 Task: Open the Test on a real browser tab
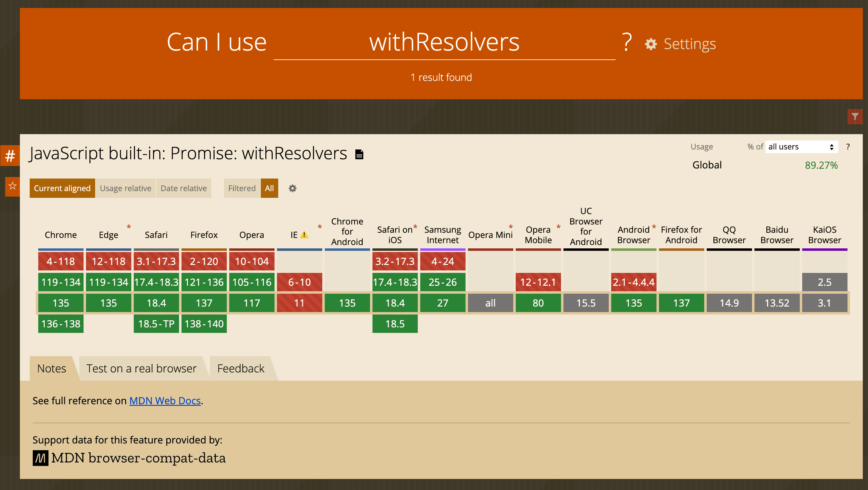point(141,369)
